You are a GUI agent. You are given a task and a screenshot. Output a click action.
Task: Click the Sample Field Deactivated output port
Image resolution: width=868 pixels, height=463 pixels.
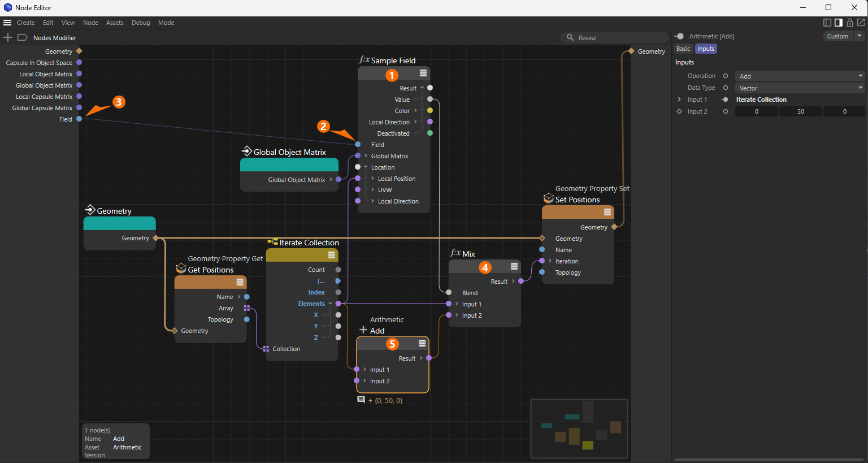(430, 133)
